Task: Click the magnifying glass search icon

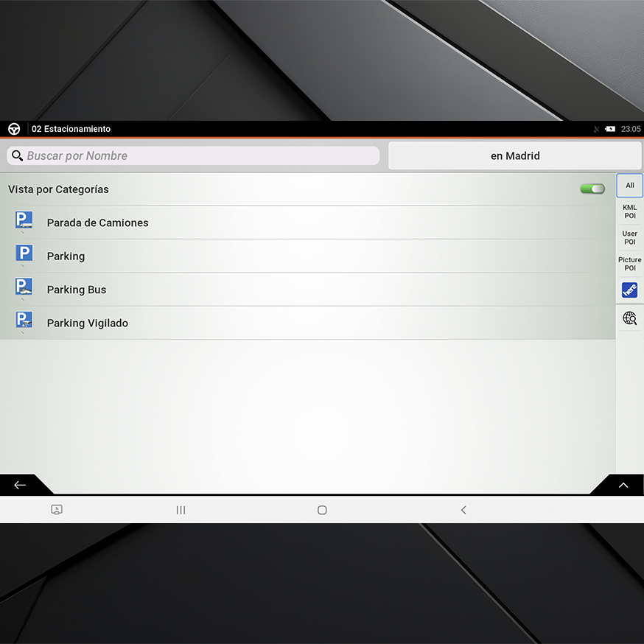Action: (x=18, y=155)
